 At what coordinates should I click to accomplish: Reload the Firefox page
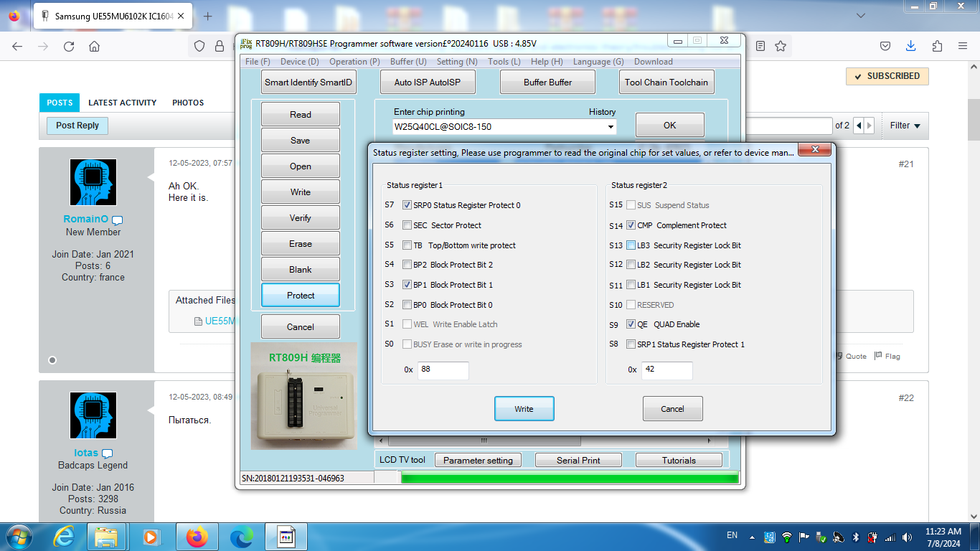coord(69,46)
